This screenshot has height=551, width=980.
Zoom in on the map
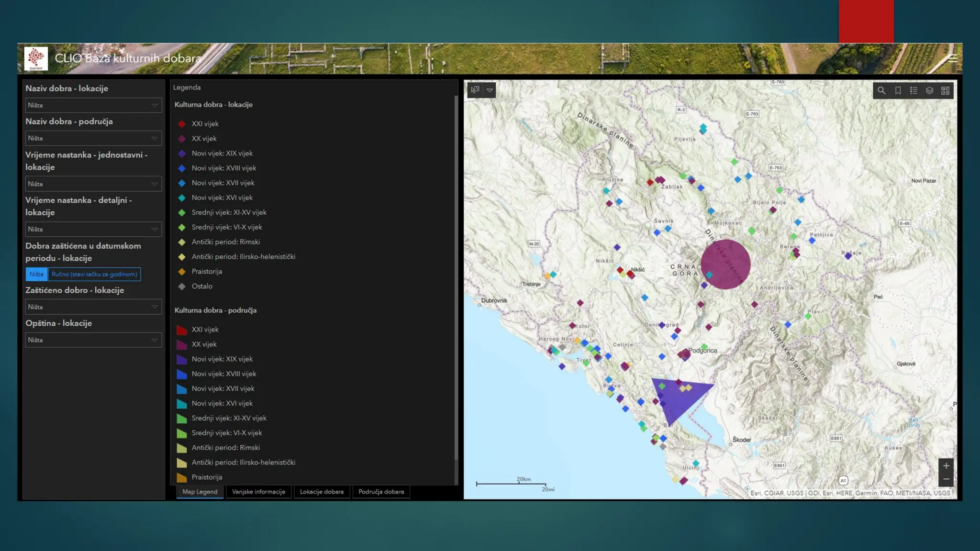pos(946,465)
